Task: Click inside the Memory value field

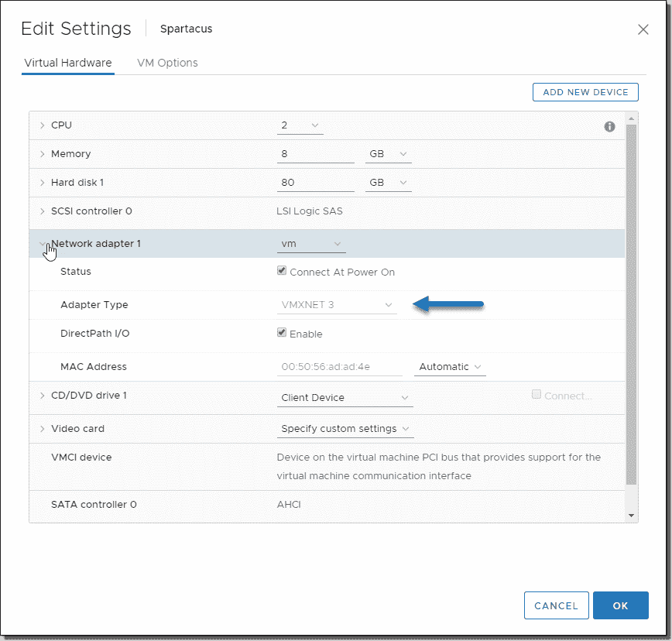Action: click(x=314, y=153)
